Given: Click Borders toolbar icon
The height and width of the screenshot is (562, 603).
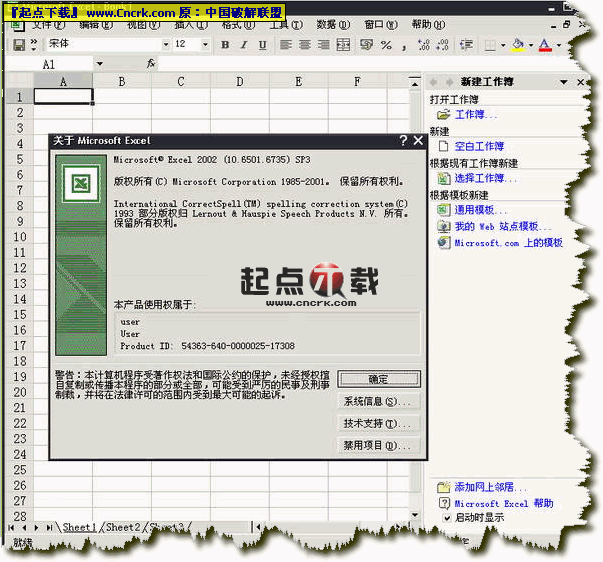Looking at the screenshot, I should (x=490, y=45).
